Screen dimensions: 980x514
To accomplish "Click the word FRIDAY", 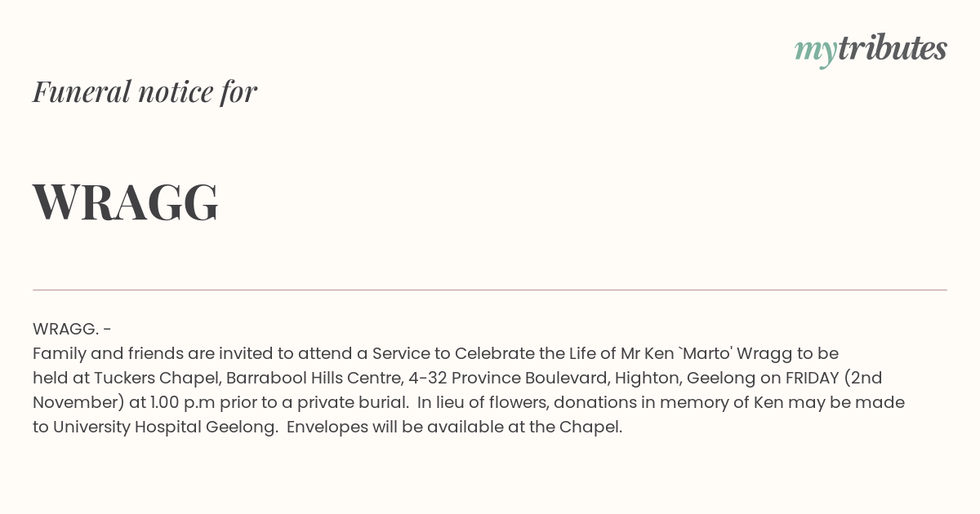I will click(812, 378).
